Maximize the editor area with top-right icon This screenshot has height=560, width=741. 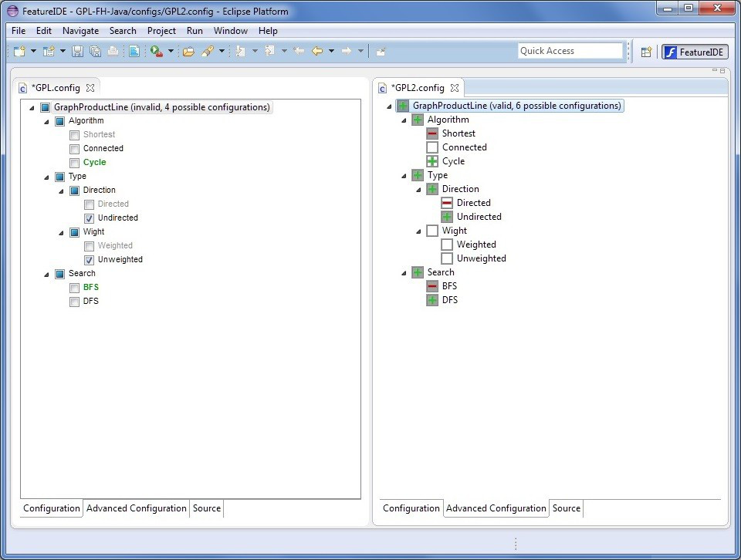click(x=722, y=71)
